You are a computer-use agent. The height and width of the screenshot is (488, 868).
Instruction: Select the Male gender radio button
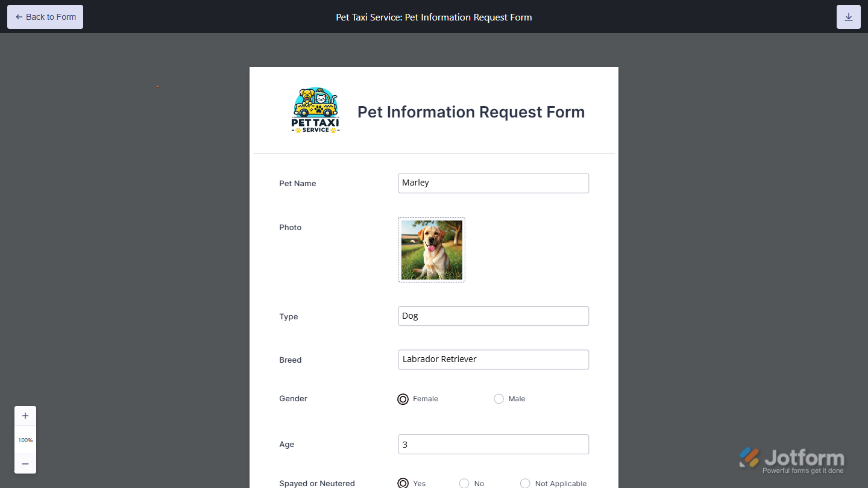[x=498, y=399]
